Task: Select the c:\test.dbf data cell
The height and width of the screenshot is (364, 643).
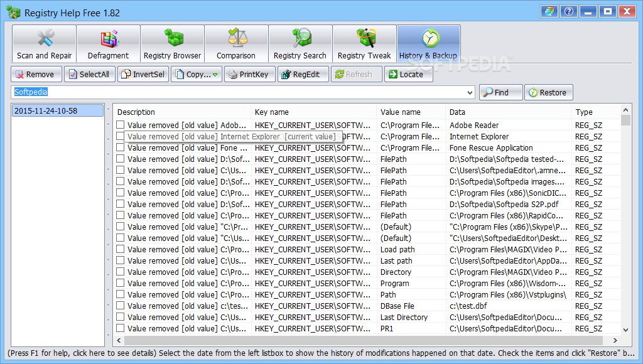Action: [468, 306]
